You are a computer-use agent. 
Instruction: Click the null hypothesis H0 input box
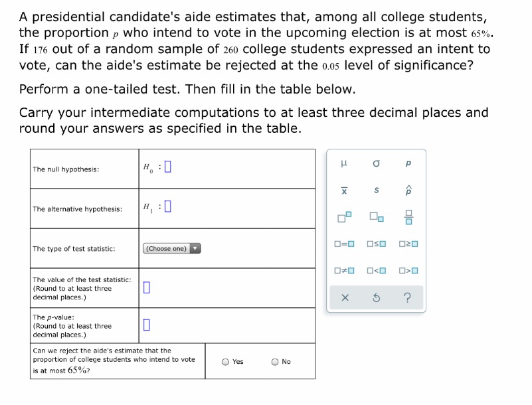click(x=166, y=166)
